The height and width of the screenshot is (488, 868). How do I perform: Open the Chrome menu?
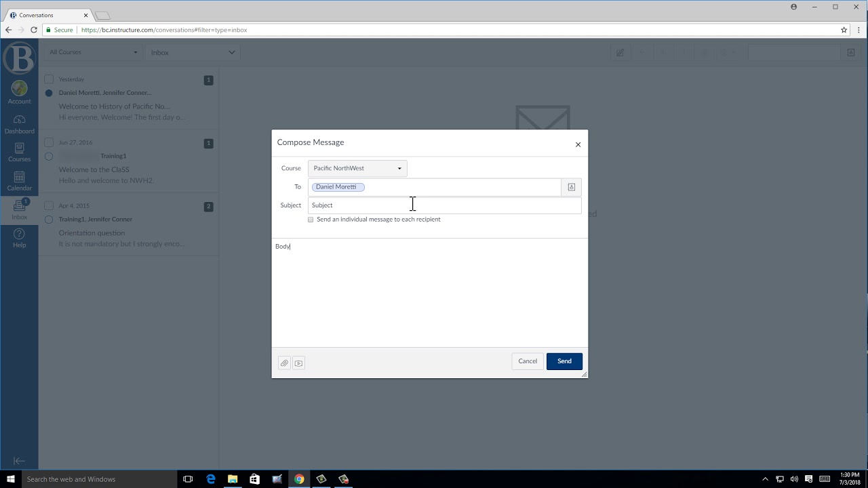858,30
